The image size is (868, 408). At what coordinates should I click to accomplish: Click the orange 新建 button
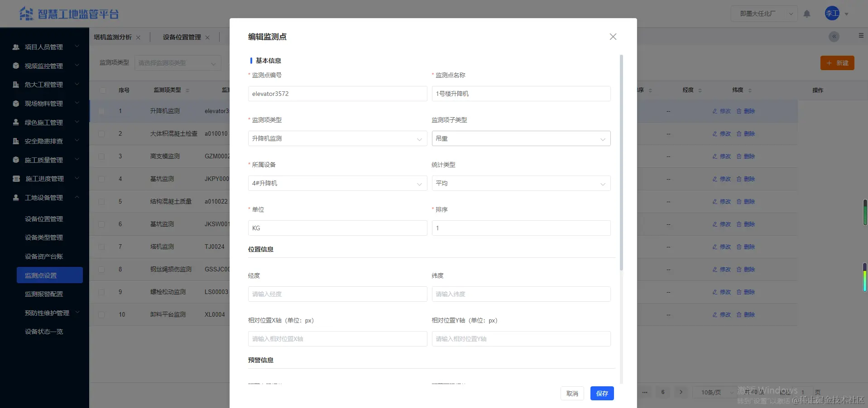pos(837,63)
